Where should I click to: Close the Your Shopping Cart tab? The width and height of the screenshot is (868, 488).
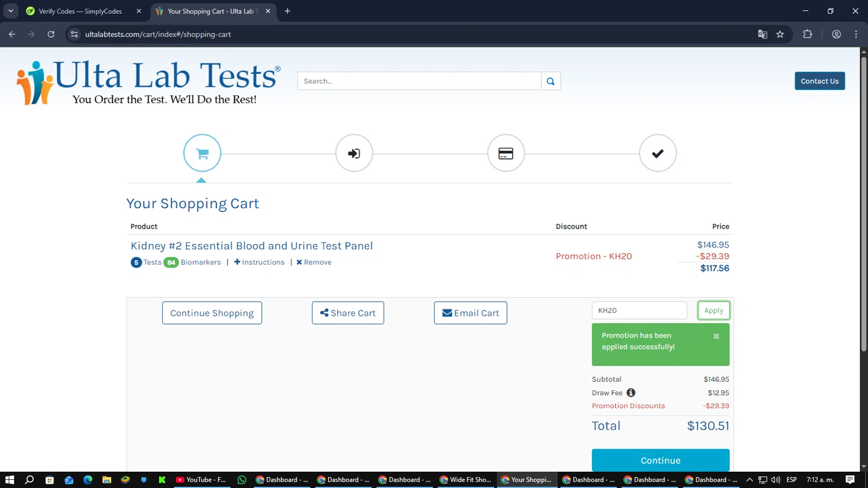coord(268,11)
